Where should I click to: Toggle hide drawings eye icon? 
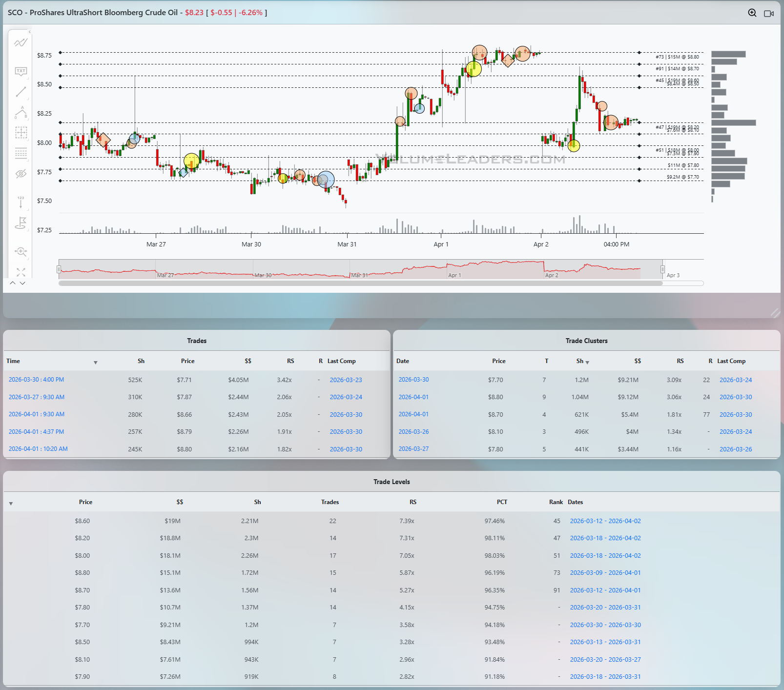21,174
